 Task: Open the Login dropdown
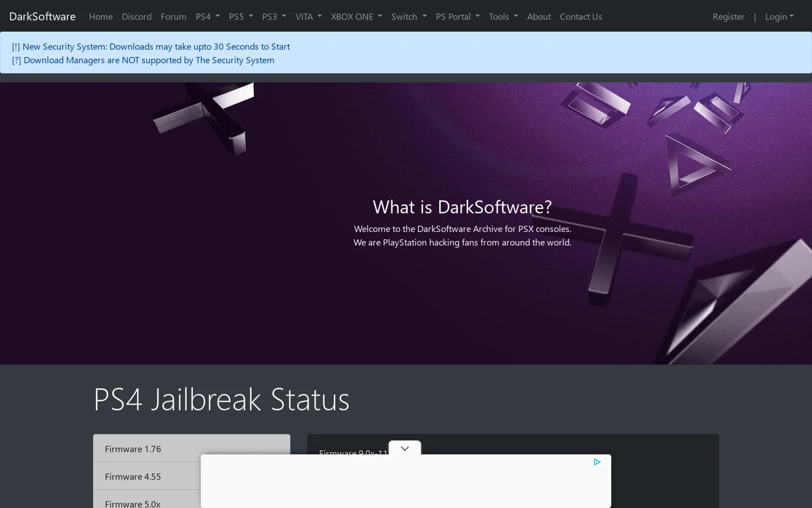(x=779, y=17)
